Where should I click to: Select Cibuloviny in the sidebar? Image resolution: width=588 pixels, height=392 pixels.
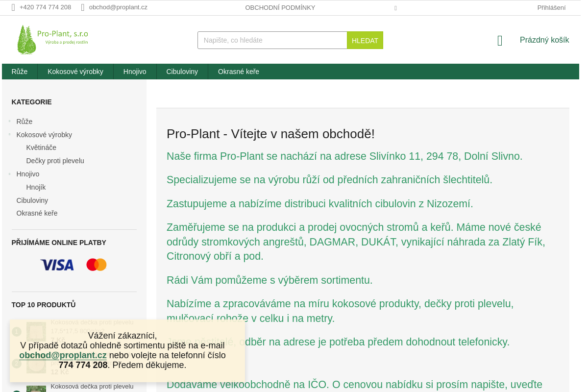(x=32, y=200)
